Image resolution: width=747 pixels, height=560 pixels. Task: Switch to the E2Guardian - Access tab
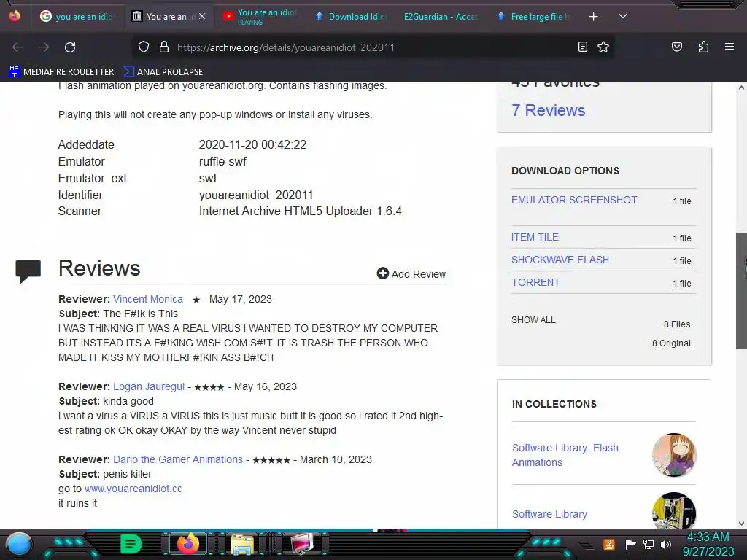pyautogui.click(x=441, y=17)
